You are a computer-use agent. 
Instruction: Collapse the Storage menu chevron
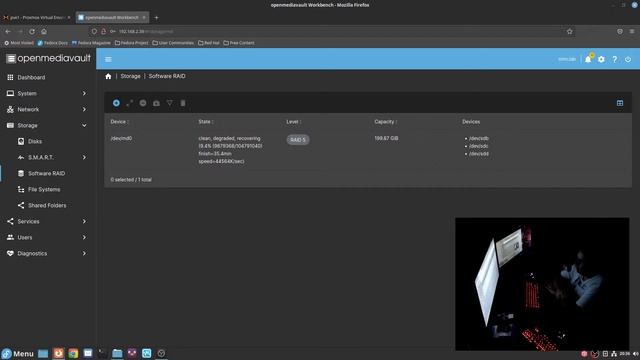[84, 125]
